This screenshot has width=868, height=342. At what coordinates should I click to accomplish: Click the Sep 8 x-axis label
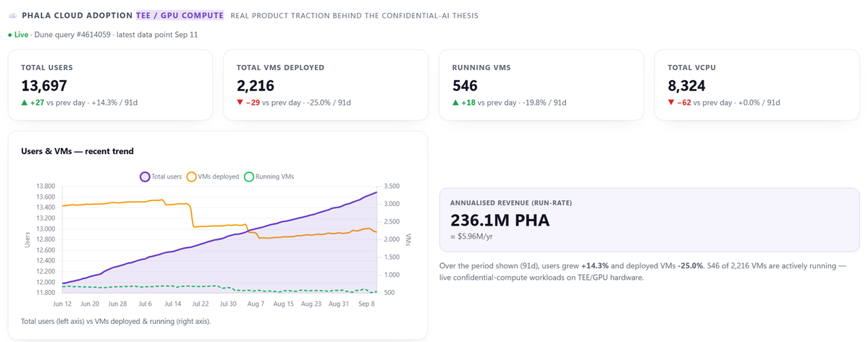pyautogui.click(x=366, y=304)
